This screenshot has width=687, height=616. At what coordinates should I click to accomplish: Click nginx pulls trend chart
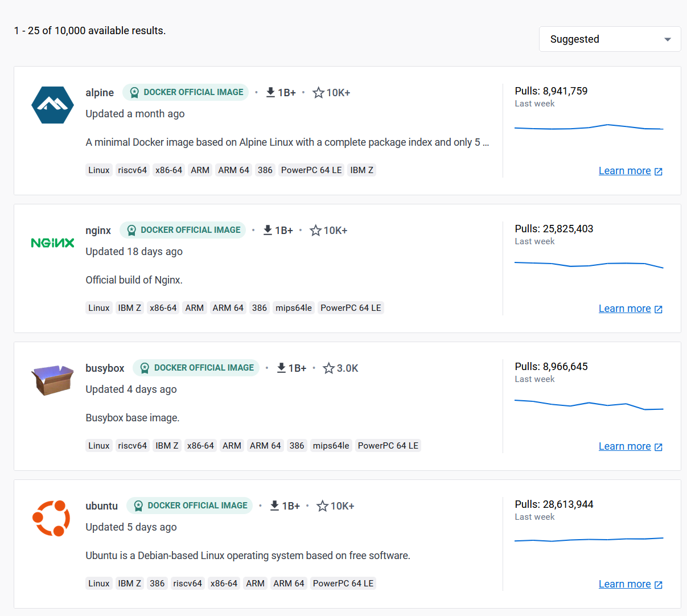pyautogui.click(x=589, y=264)
